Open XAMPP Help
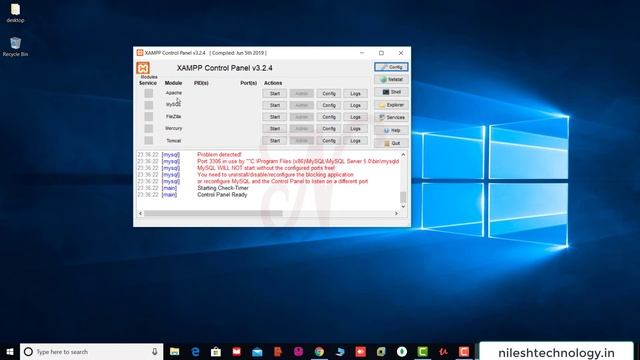The height and width of the screenshot is (360, 640). [391, 131]
